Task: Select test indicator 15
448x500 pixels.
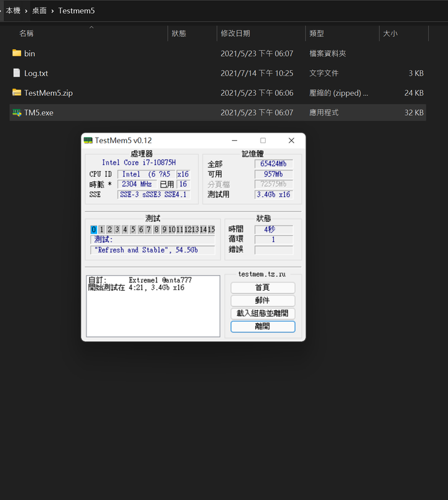Action: click(x=211, y=229)
